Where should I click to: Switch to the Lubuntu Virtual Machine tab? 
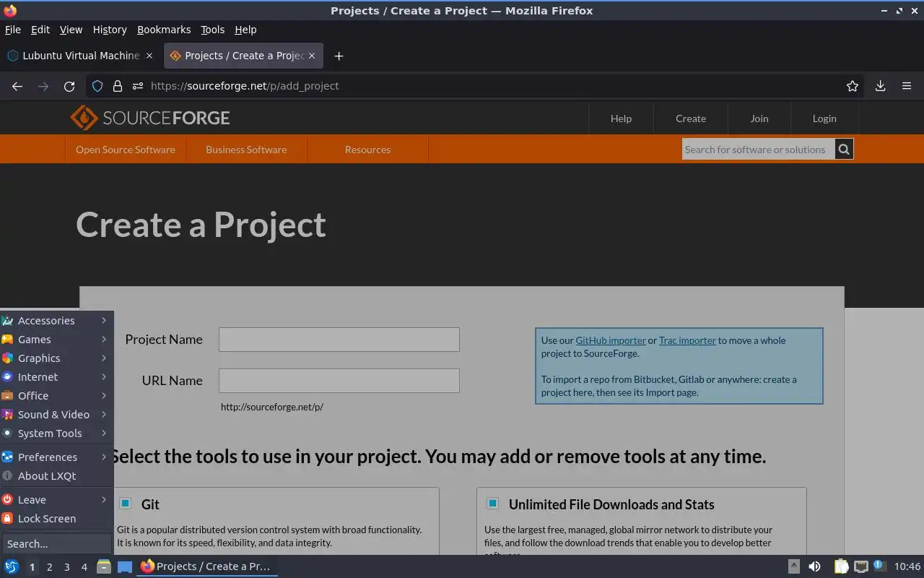point(80,56)
